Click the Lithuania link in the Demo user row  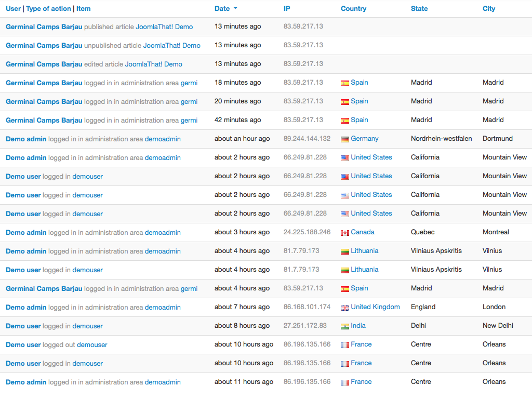(364, 270)
